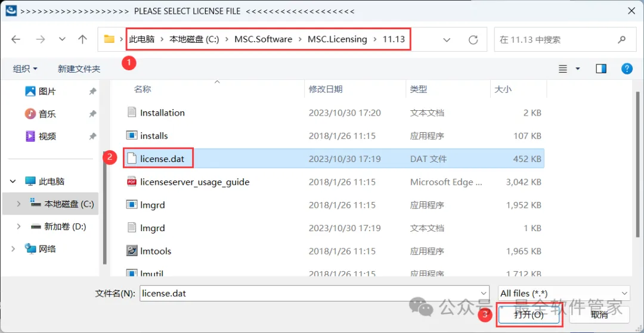Select 此电脑 in the navigation tree
The height and width of the screenshot is (333, 644).
45,181
